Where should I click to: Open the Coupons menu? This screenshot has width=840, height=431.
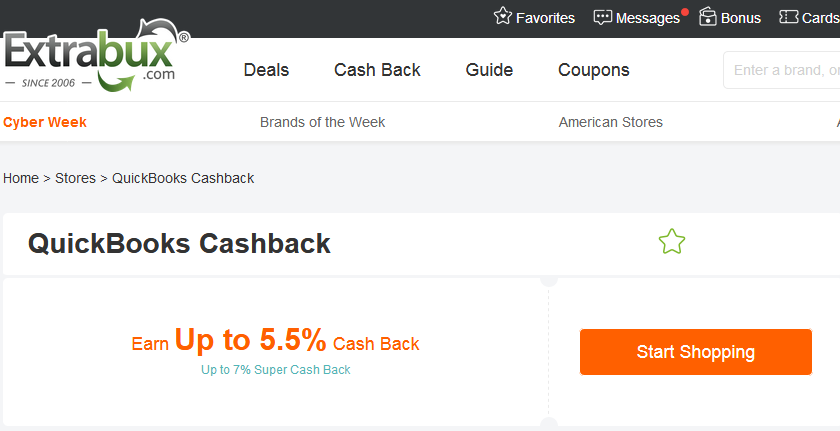coord(594,70)
